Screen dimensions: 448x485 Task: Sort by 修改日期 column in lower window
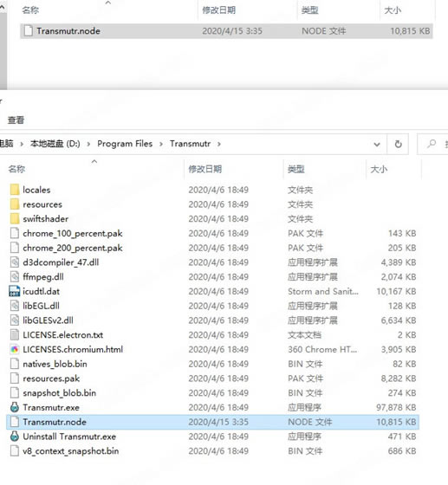[x=205, y=169]
